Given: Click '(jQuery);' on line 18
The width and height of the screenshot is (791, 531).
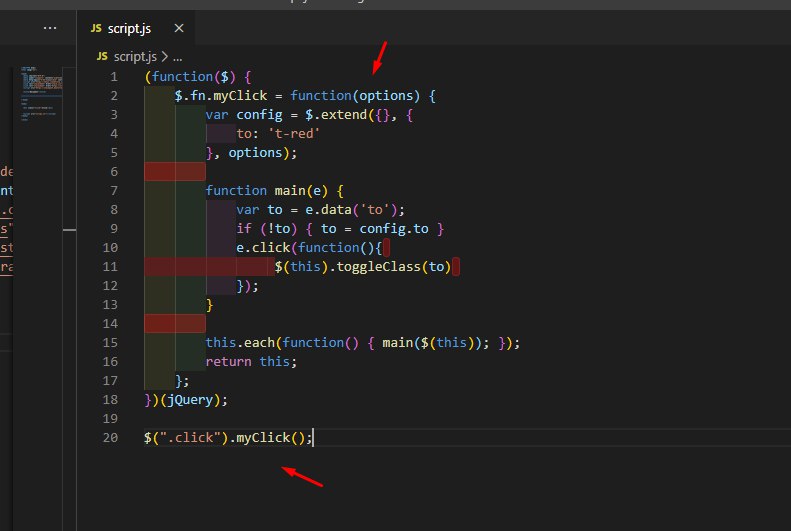Looking at the screenshot, I should pyautogui.click(x=194, y=400).
